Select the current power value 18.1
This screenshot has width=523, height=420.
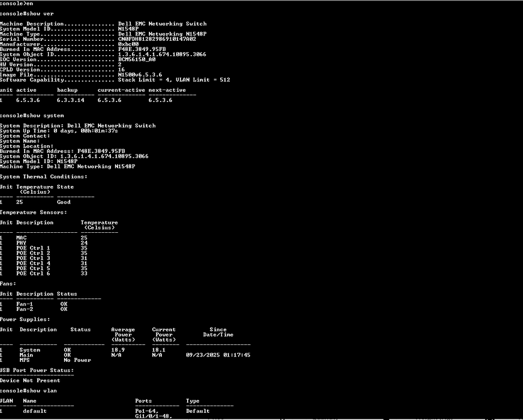[159, 350]
